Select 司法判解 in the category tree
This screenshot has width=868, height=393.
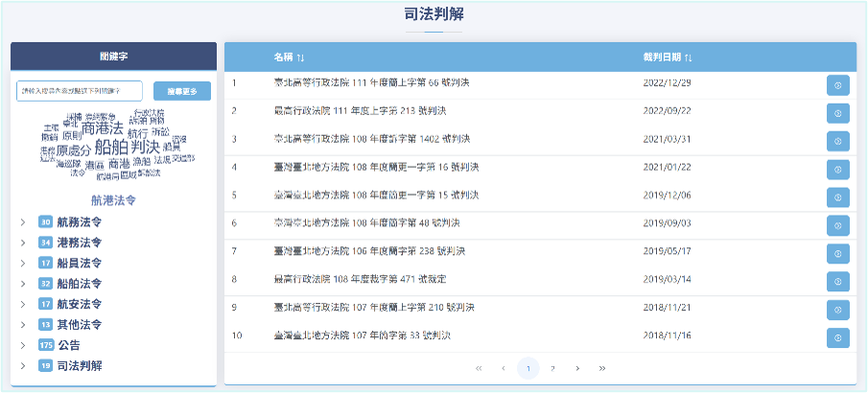[x=80, y=366]
